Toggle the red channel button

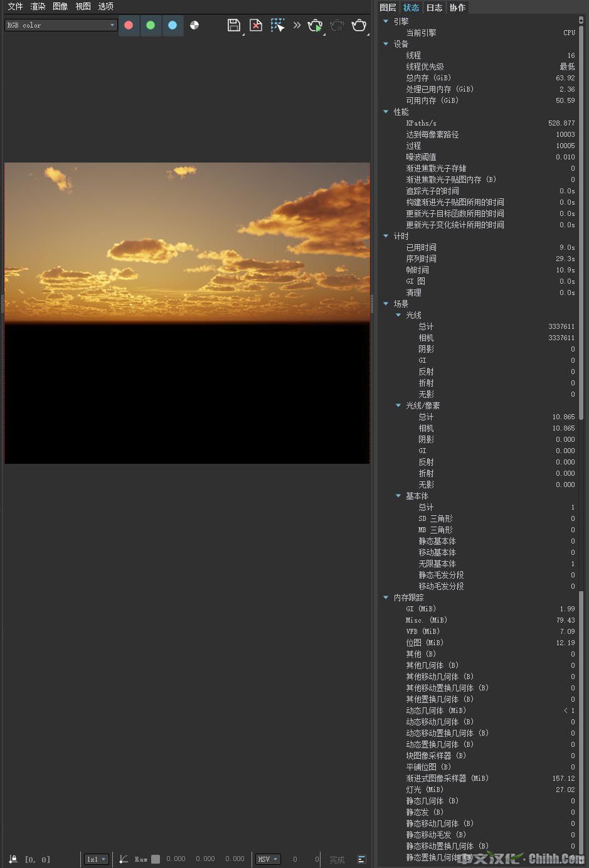click(x=129, y=25)
